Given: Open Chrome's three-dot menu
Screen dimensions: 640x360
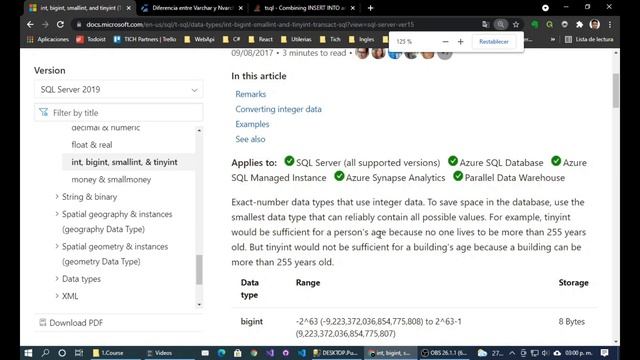Looking at the screenshot, I should (610, 24).
